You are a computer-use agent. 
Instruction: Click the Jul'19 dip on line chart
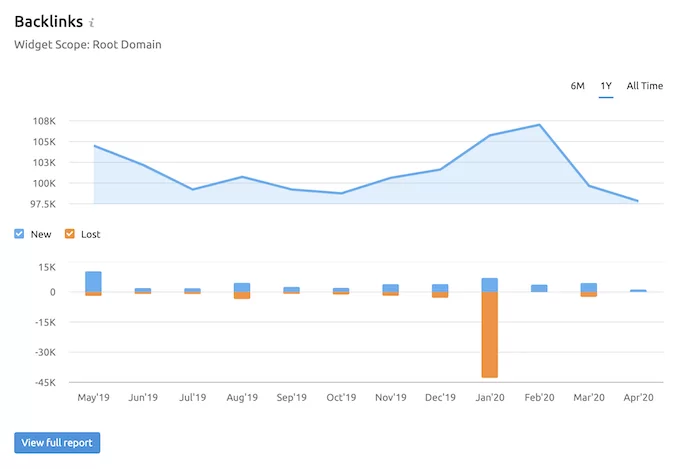pyautogui.click(x=193, y=189)
